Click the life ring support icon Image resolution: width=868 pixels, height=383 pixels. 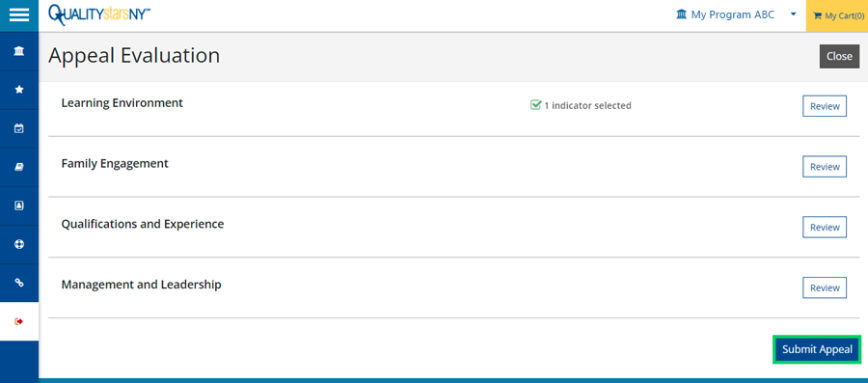[19, 244]
